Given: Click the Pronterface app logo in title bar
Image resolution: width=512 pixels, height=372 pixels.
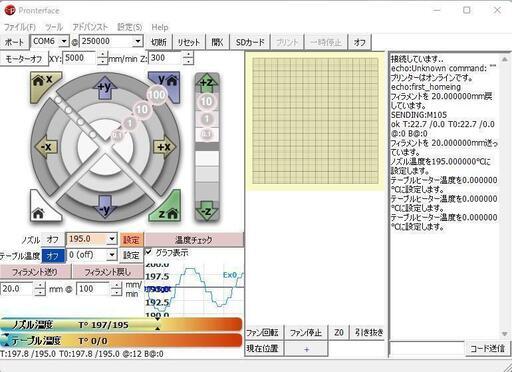Looking at the screenshot, I should [x=10, y=10].
